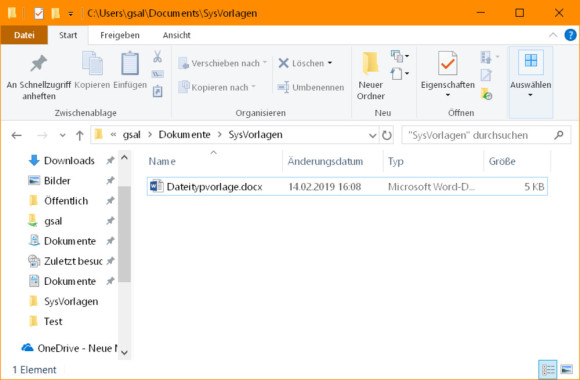Select the file Dateitypvorlage.docx
Image resolution: width=580 pixels, height=380 pixels.
tap(347, 186)
